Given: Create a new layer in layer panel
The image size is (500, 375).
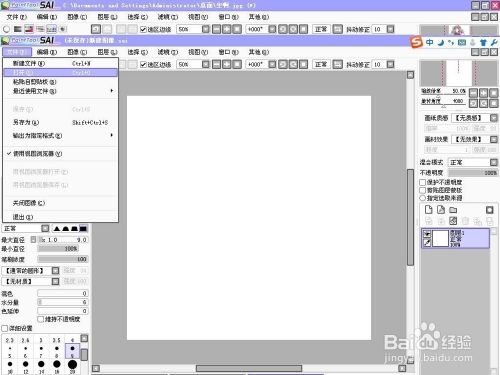Looking at the screenshot, I should tap(428, 210).
